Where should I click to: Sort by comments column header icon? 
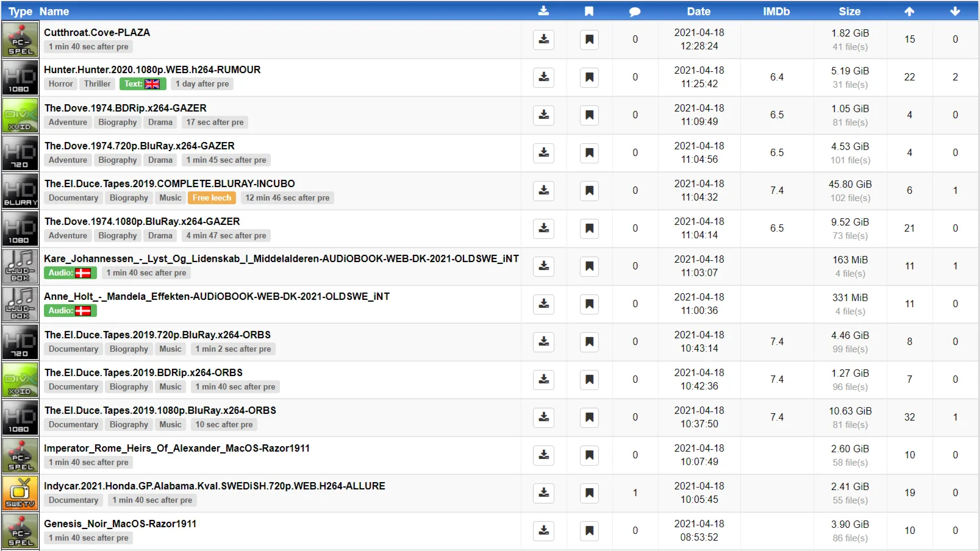[x=635, y=12]
